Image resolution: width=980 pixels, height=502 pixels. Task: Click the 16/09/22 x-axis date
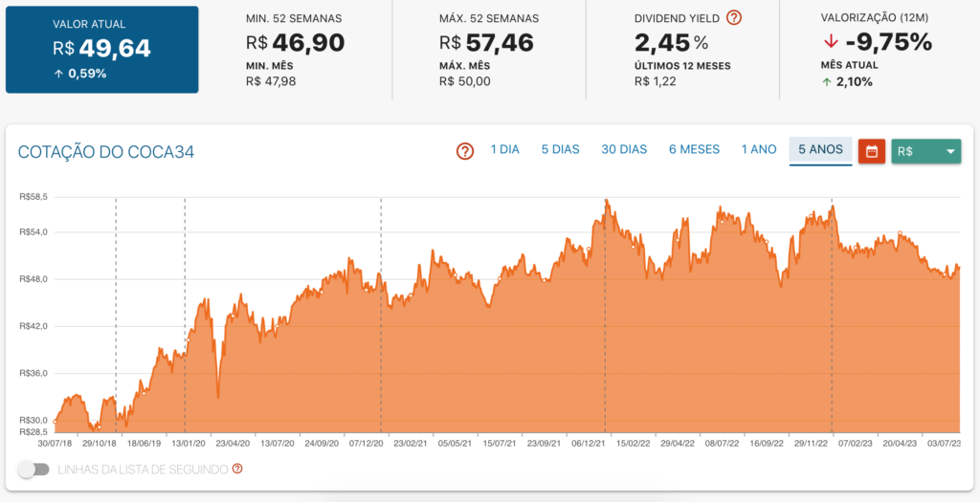(x=767, y=443)
